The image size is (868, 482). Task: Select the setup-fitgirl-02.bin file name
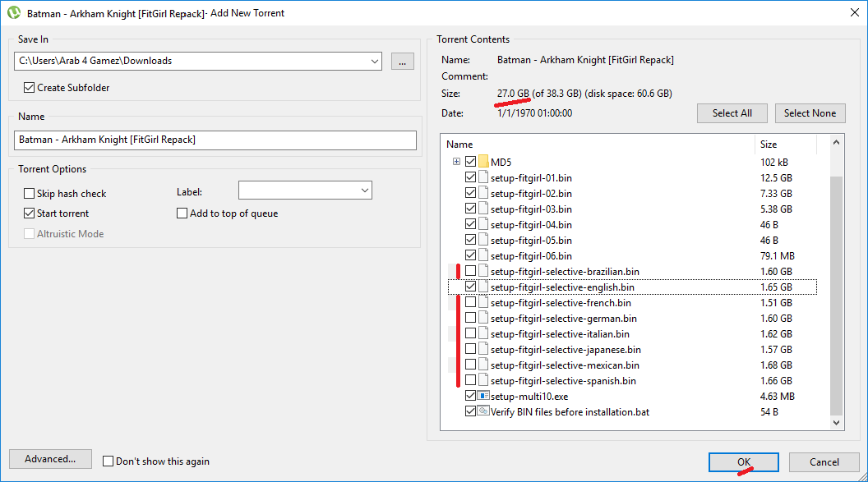pyautogui.click(x=531, y=194)
